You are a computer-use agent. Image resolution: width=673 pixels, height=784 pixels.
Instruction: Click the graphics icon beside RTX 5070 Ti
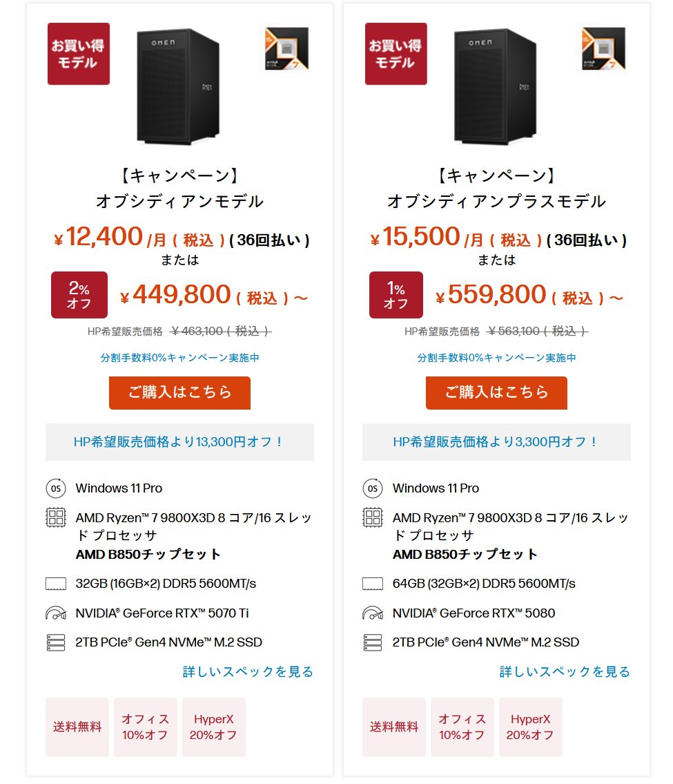(55, 613)
